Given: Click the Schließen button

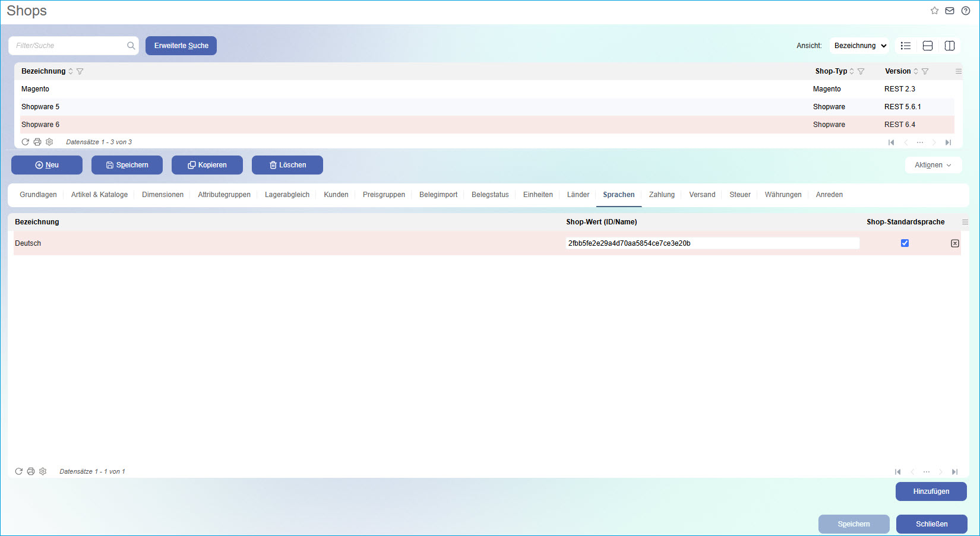Looking at the screenshot, I should (932, 524).
